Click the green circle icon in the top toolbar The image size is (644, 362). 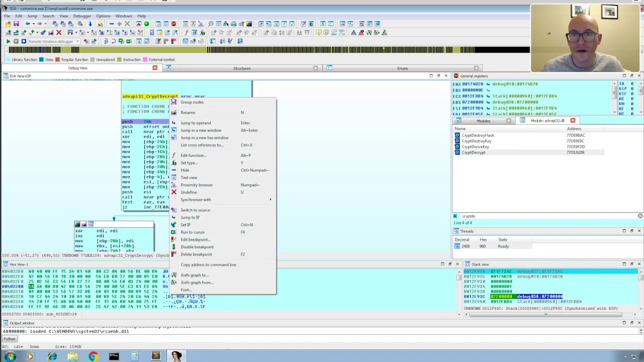coord(146,24)
